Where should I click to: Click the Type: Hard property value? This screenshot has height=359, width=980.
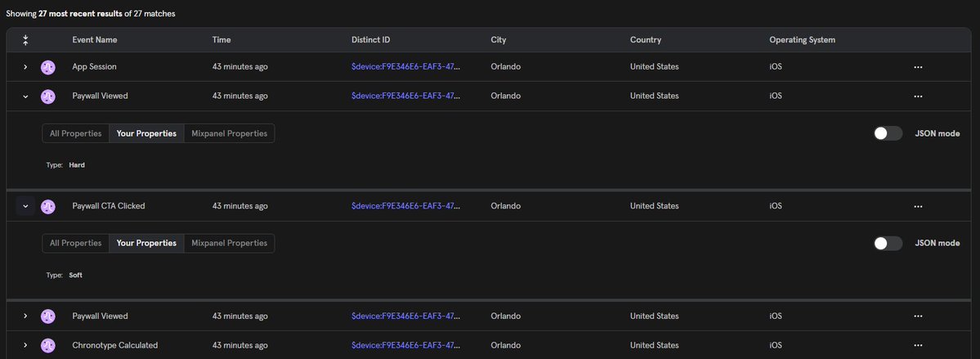[x=77, y=165]
